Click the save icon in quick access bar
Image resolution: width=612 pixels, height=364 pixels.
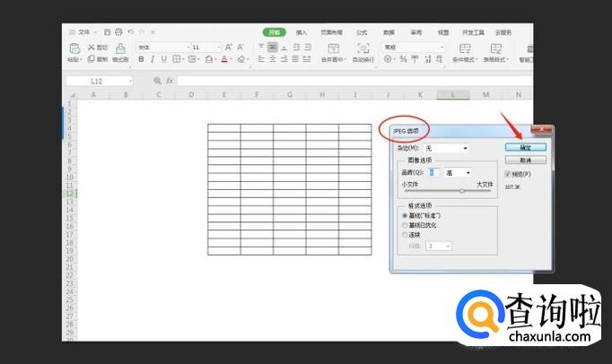[x=108, y=32]
